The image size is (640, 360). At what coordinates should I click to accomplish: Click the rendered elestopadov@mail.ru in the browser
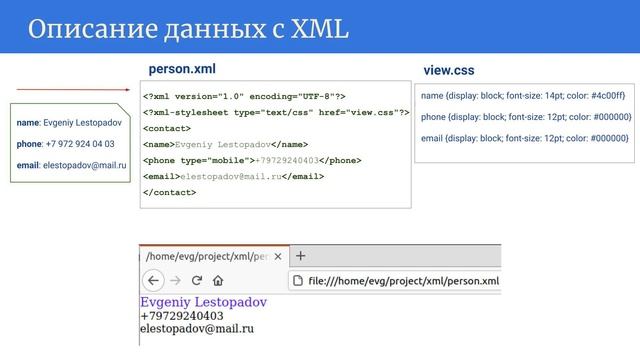pyautogui.click(x=197, y=329)
